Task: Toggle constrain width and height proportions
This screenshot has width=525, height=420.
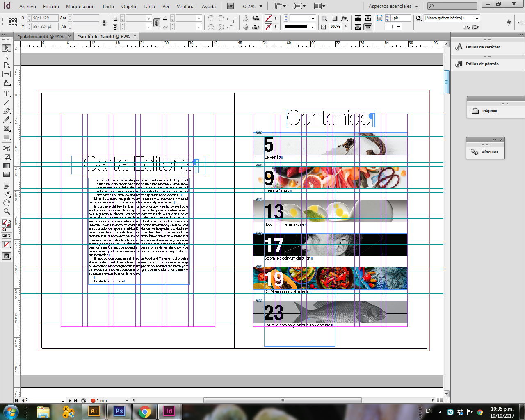Action: coord(104,23)
